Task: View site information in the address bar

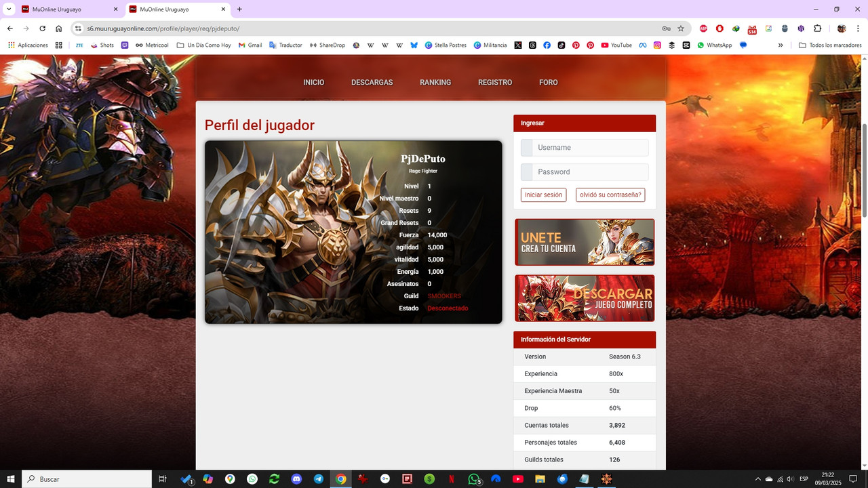Action: coord(78,28)
